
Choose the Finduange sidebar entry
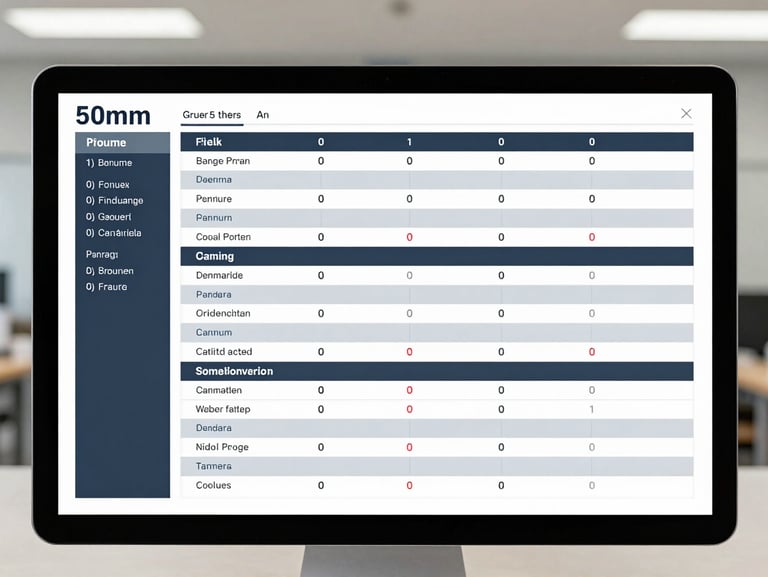[115, 200]
